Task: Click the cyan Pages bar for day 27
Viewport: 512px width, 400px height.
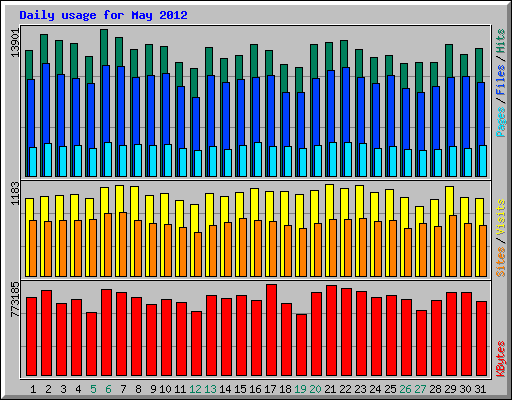Action: coord(423,163)
